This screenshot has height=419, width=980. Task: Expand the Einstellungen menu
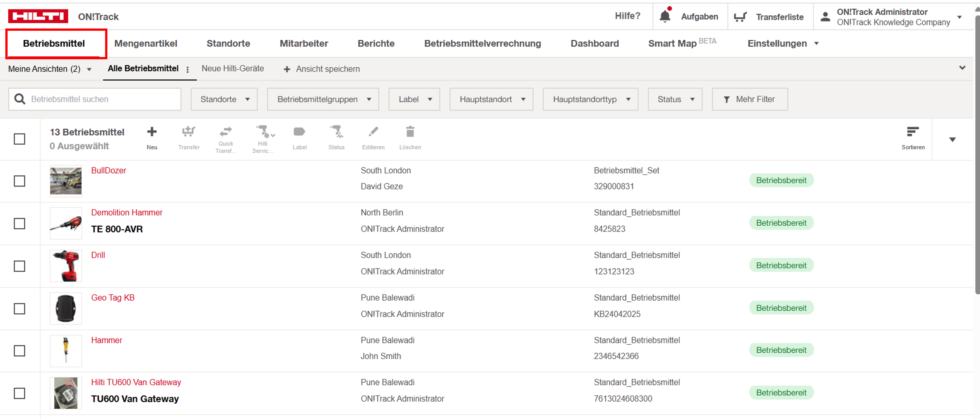click(x=783, y=43)
